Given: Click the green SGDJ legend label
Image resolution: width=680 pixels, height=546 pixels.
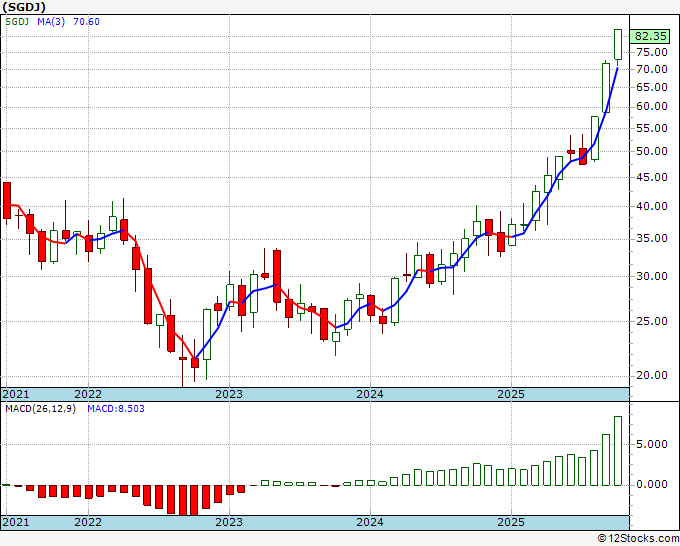Looking at the screenshot, I should click(17, 21).
